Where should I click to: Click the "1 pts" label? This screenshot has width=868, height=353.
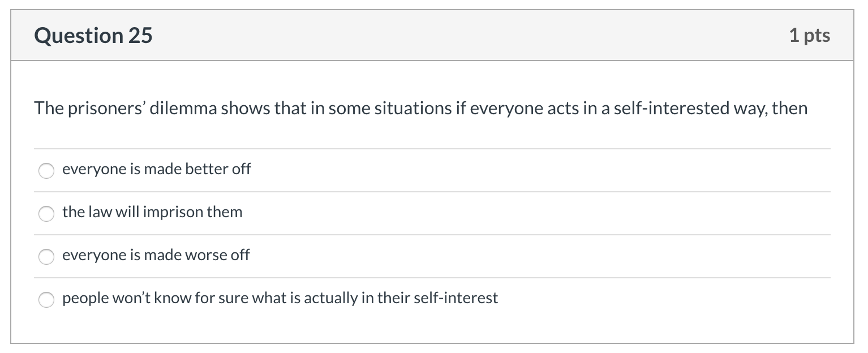(x=810, y=35)
